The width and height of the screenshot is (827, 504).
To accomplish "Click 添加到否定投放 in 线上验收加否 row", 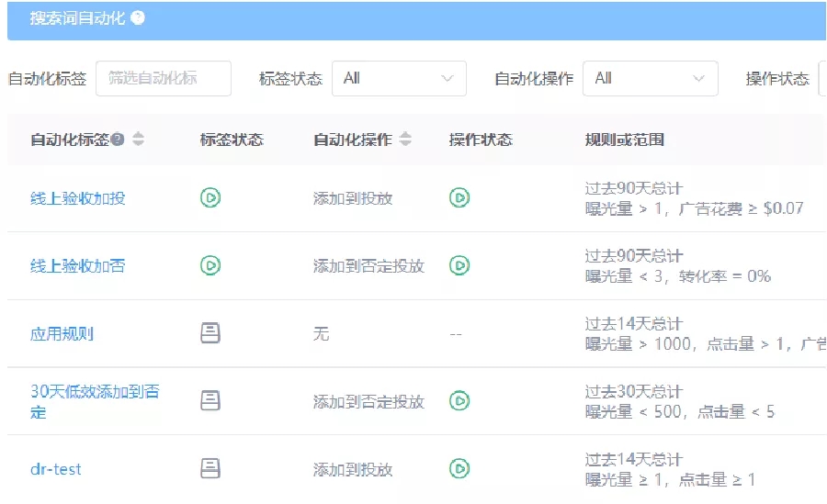I will (x=368, y=265).
